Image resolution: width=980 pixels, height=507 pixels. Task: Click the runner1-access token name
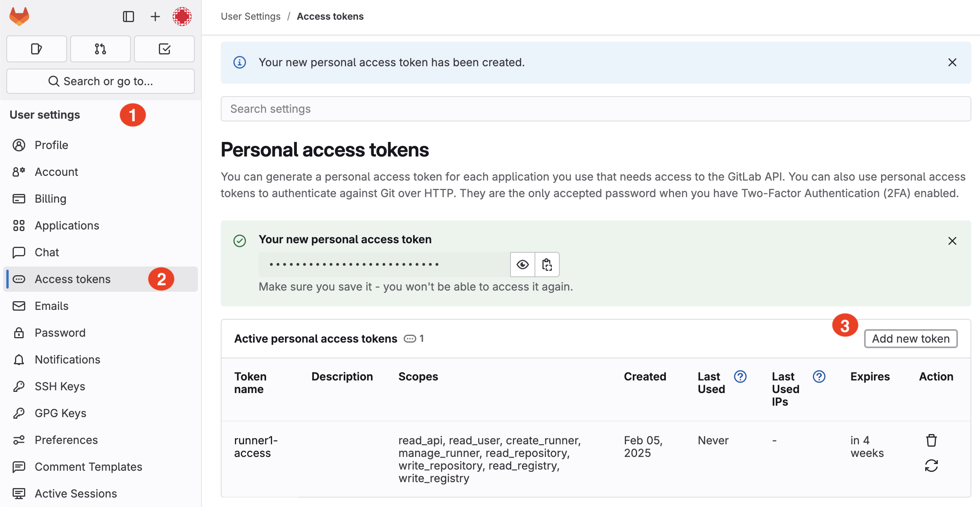coord(256,447)
